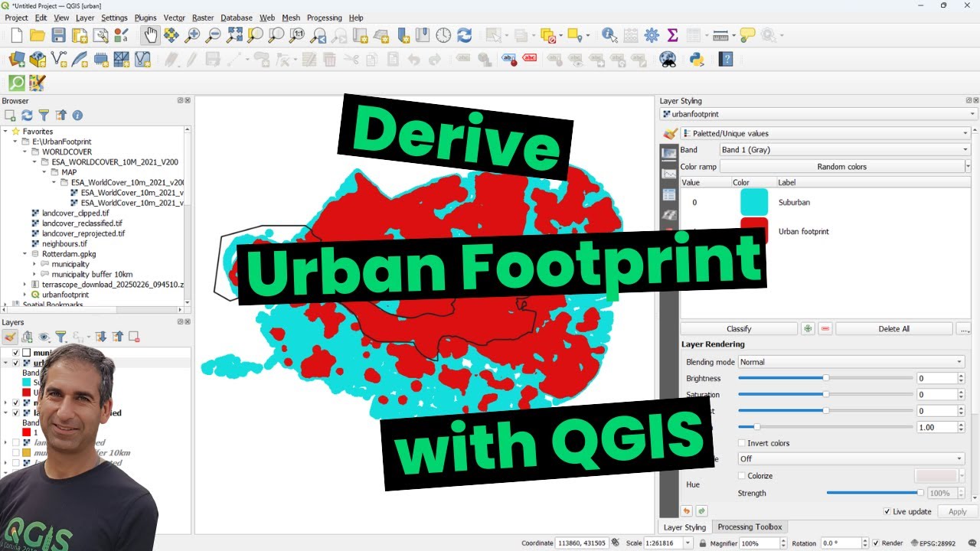This screenshot has width=980, height=551.
Task: Open the Processing menu
Action: 324,18
